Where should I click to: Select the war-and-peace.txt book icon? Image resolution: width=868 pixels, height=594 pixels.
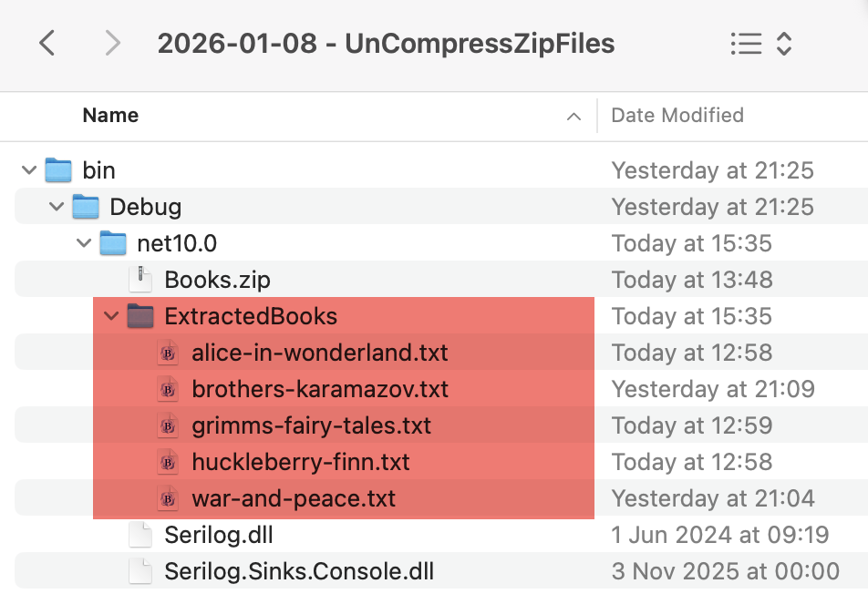coord(168,497)
